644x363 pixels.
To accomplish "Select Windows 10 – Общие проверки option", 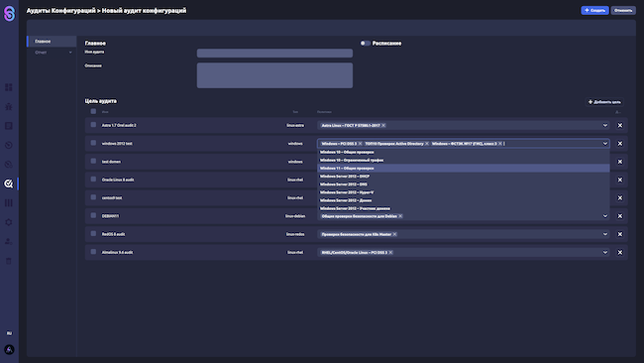I will coord(464,152).
